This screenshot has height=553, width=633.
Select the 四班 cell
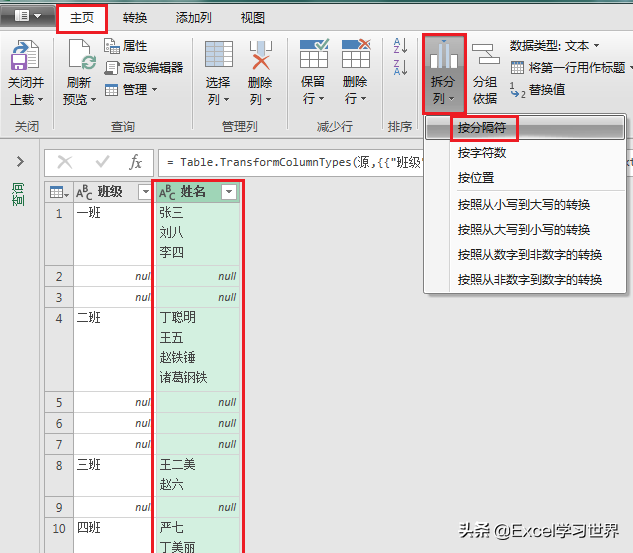[113, 536]
